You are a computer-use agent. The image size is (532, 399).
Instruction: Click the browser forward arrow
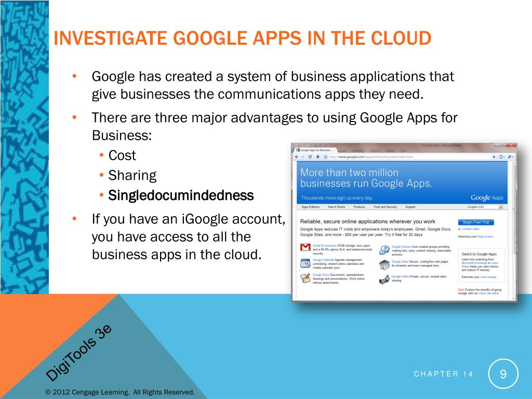[303, 157]
